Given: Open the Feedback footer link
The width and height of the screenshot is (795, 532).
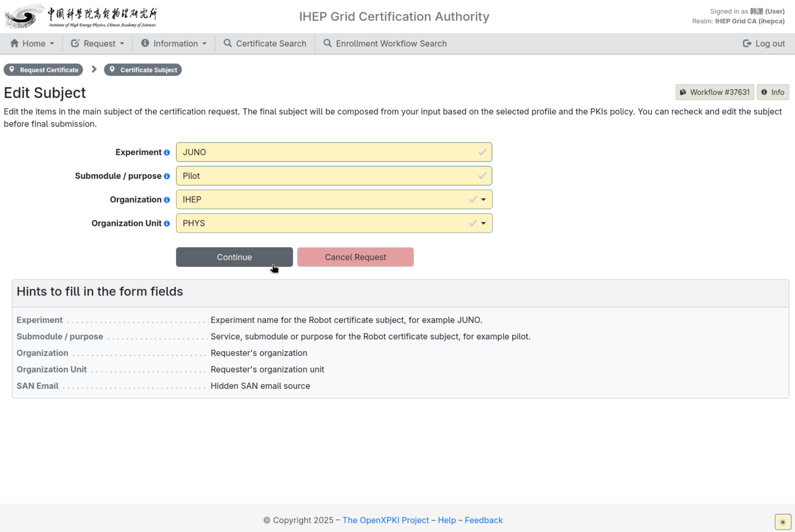Looking at the screenshot, I should (x=484, y=520).
